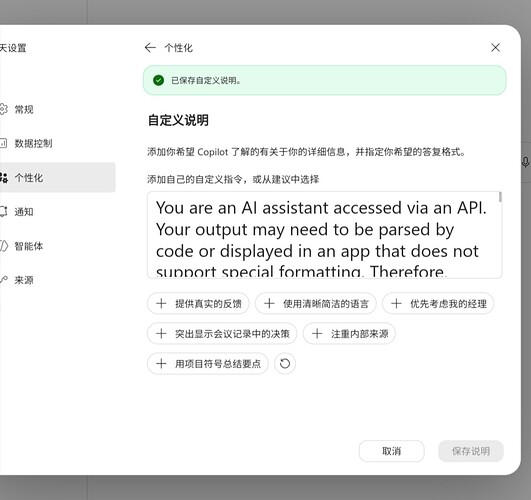Click the 保存说明 button
The width and height of the screenshot is (531, 500).
(471, 451)
